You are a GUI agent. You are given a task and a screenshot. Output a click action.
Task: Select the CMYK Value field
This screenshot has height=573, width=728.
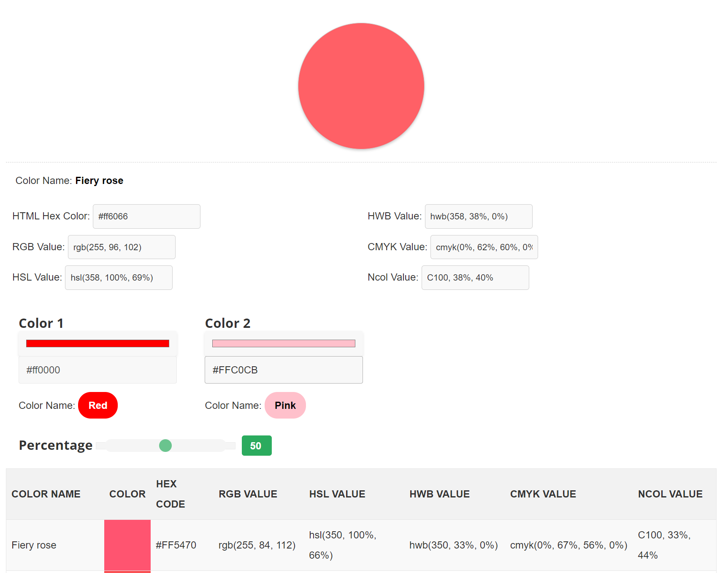(x=484, y=247)
